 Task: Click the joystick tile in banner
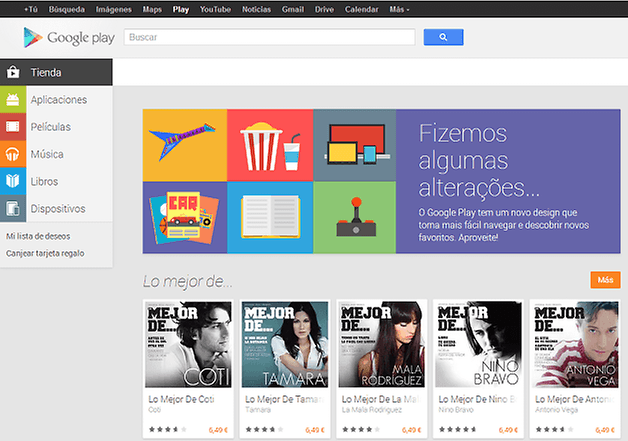pos(354,217)
